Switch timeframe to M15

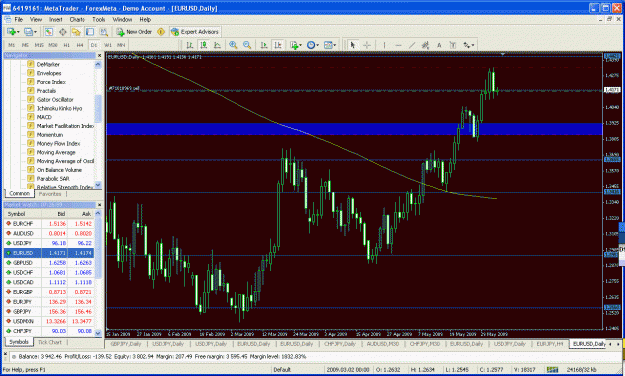(39, 45)
